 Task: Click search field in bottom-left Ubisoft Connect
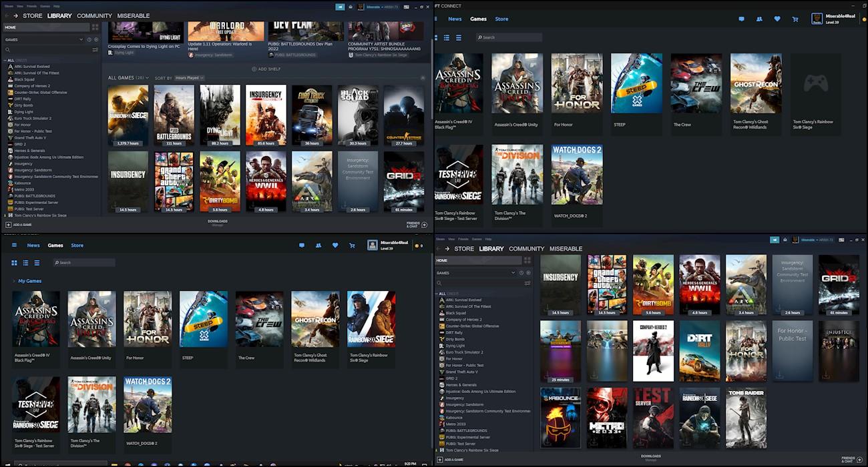pyautogui.click(x=84, y=263)
